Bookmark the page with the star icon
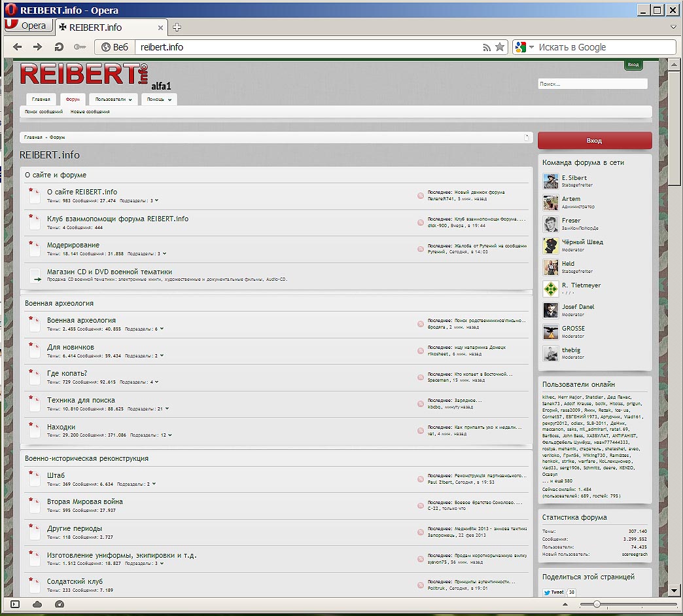The height and width of the screenshot is (616, 683). point(500,47)
